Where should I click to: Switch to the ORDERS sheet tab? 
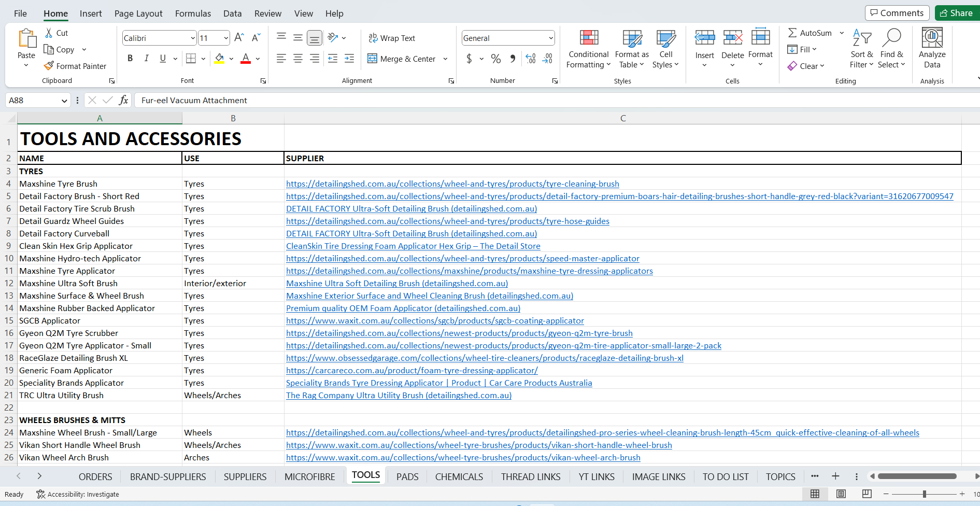95,476
